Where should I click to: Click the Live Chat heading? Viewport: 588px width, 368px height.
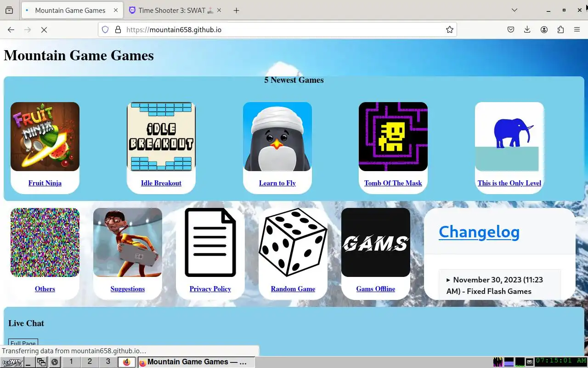pos(26,323)
